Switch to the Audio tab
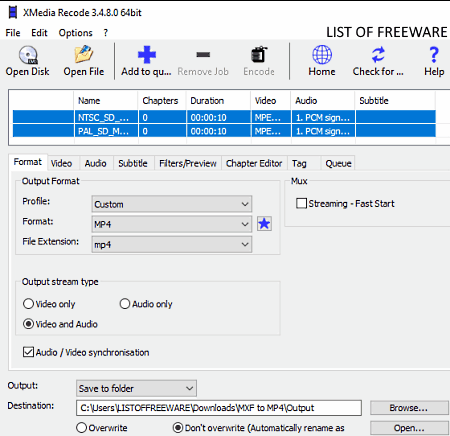 pos(95,163)
